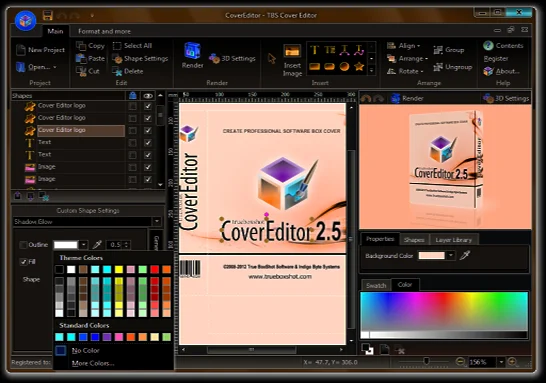Open 3D Settings in ribbon Render group
The height and width of the screenshot is (383, 546).
(232, 58)
